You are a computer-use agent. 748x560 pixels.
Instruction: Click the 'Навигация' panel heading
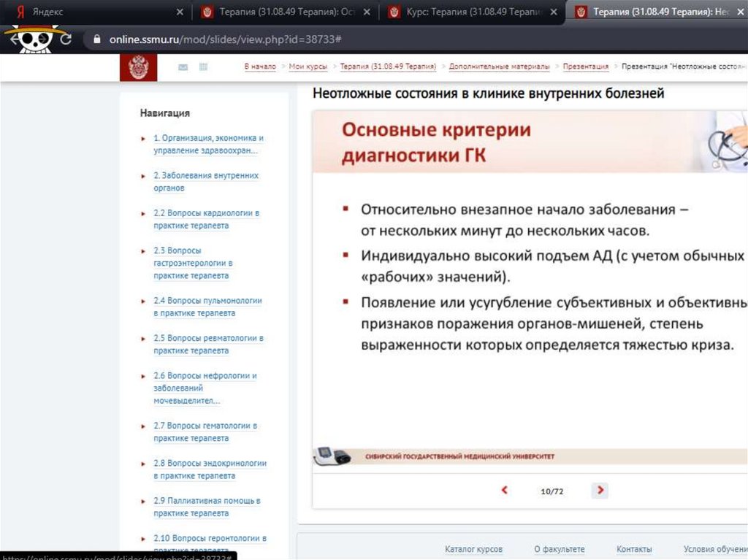(164, 113)
